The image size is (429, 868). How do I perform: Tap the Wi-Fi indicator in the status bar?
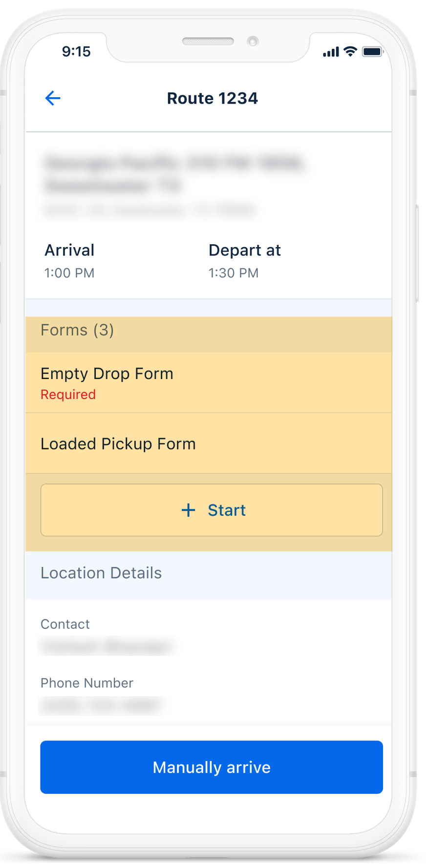[x=350, y=51]
